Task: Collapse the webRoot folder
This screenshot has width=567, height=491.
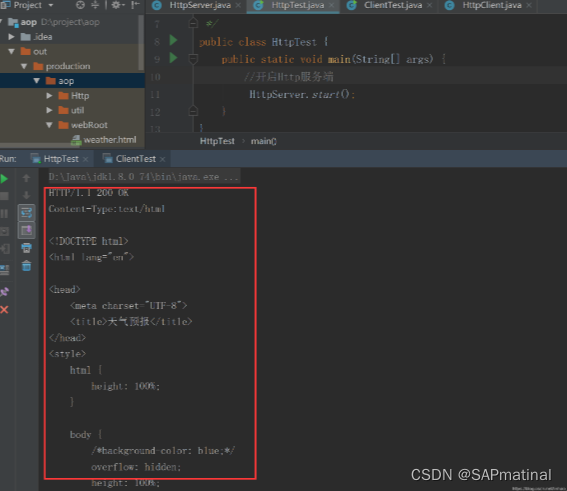Action: (x=49, y=125)
